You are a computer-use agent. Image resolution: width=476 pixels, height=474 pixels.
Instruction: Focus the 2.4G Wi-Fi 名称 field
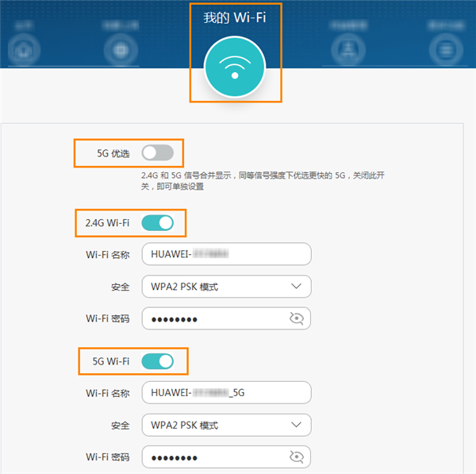(x=226, y=254)
